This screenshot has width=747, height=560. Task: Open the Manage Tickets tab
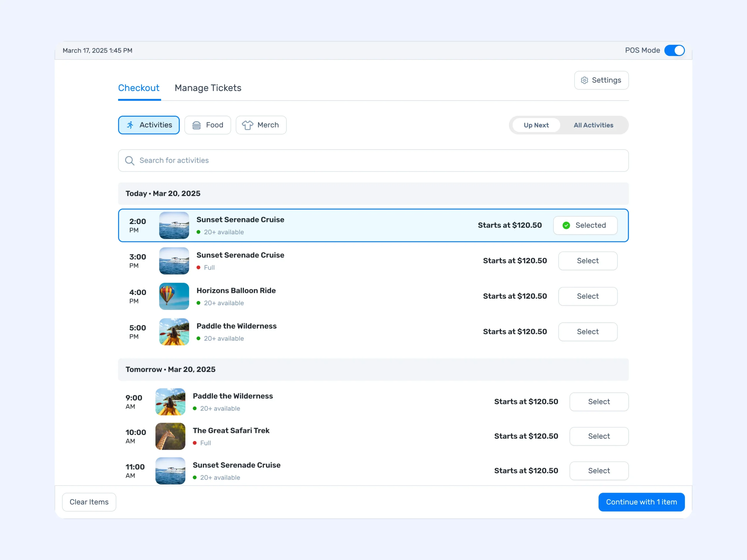pos(208,88)
